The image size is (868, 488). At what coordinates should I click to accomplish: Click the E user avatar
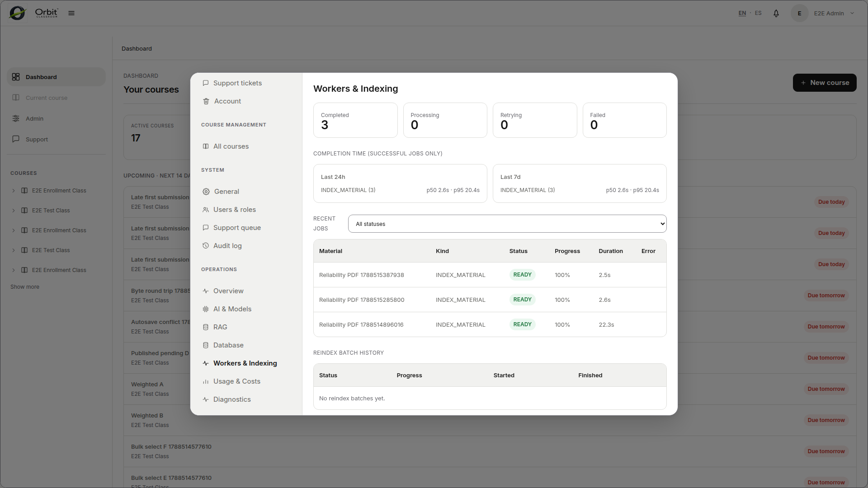click(799, 13)
